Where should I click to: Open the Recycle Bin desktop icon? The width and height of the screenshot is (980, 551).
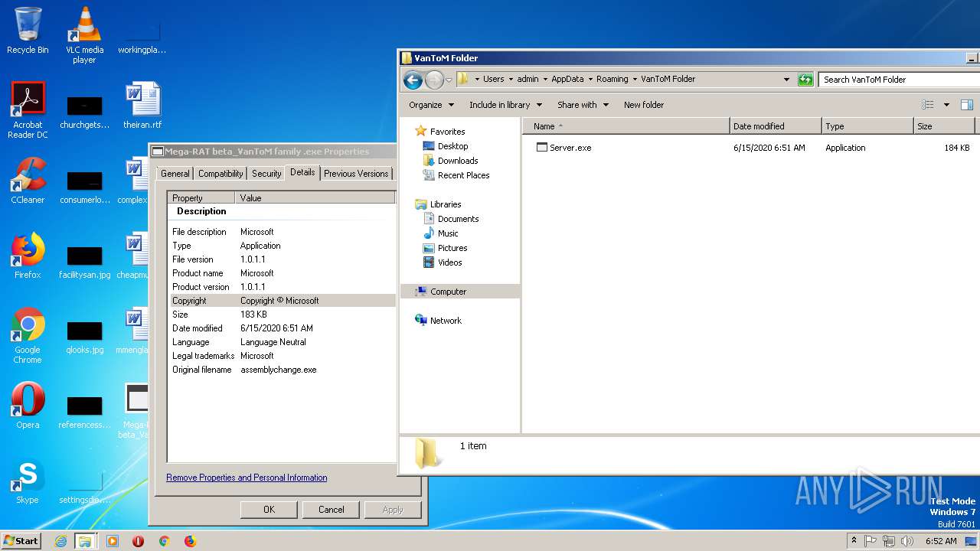28,31
